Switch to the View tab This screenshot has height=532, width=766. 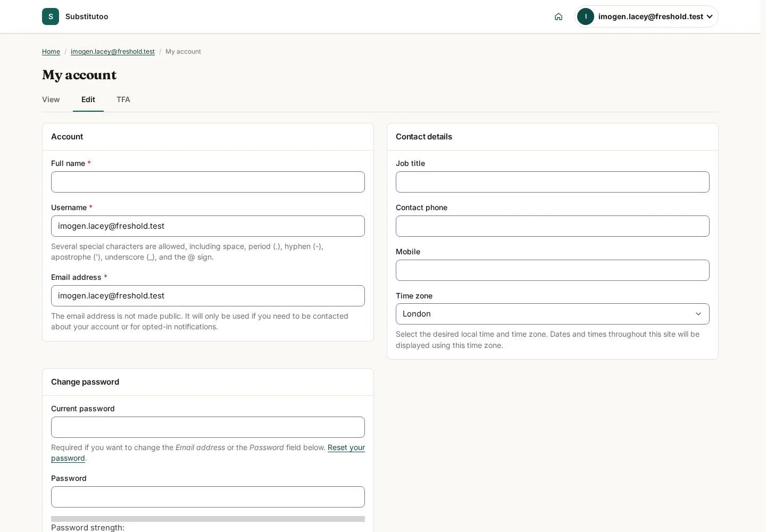(51, 99)
